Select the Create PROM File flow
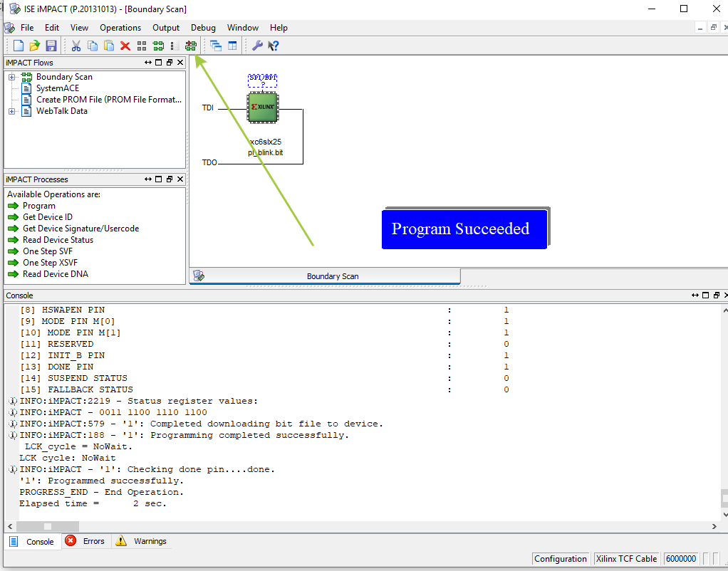Screen dimensions: 728x571 pyautogui.click(x=109, y=100)
